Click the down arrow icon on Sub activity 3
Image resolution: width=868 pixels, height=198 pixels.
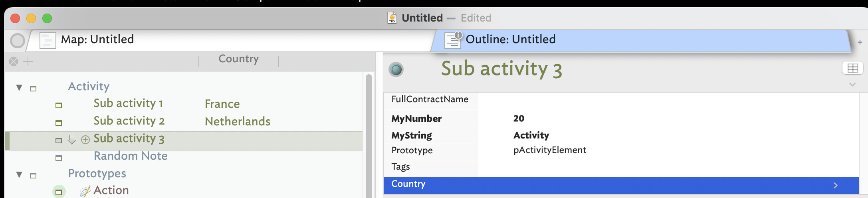72,139
